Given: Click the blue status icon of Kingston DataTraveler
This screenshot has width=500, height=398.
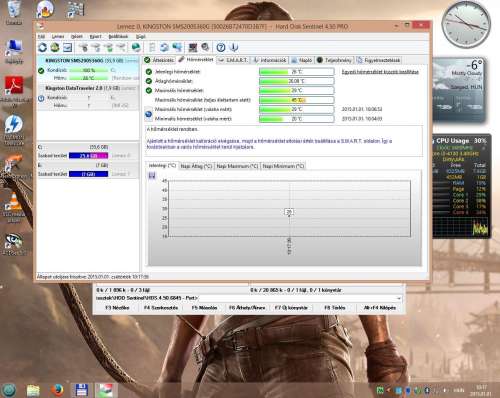Looking at the screenshot, I should (41, 98).
